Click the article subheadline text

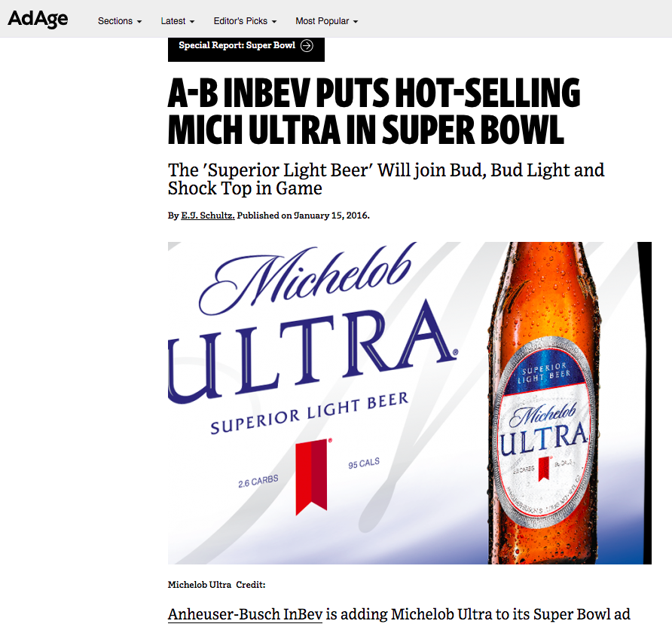(386, 179)
